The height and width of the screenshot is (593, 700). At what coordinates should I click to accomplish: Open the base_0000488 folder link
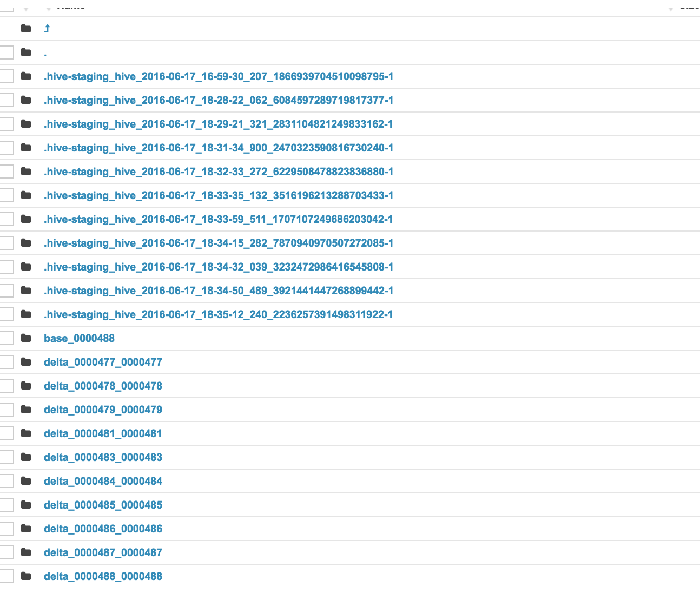pos(79,338)
